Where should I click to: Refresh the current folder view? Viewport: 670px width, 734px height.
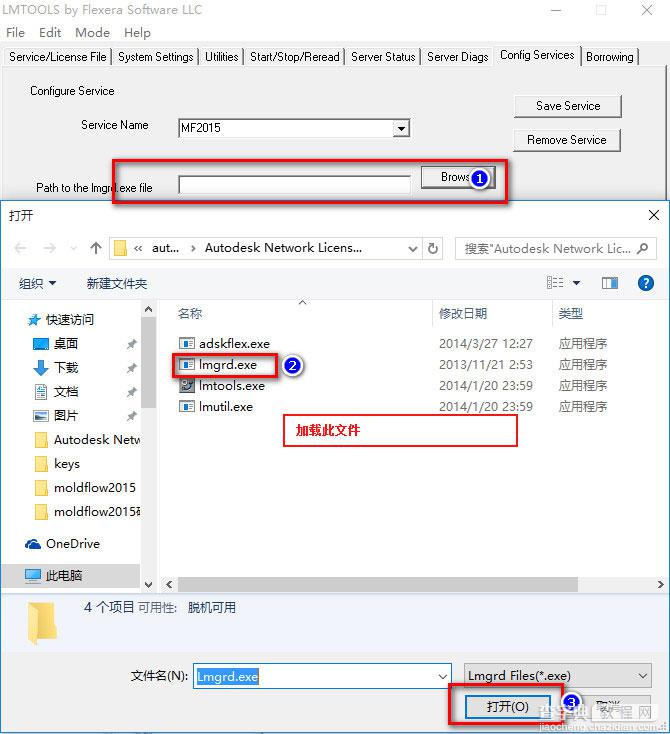(x=433, y=249)
